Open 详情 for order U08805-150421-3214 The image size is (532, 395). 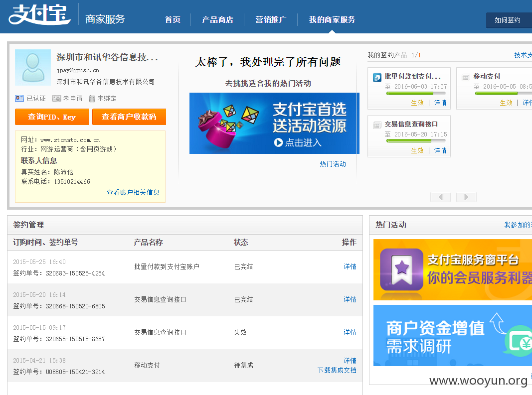[x=350, y=361]
